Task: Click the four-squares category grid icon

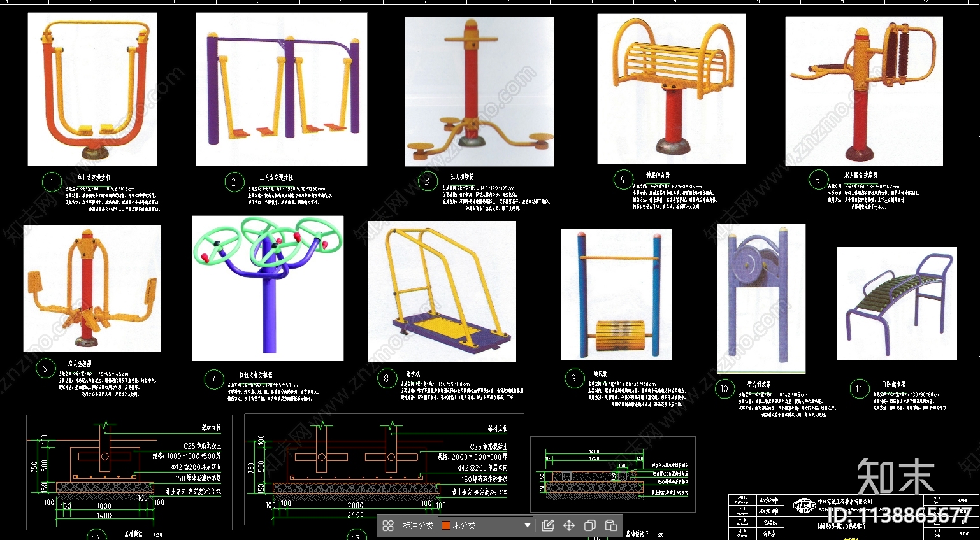Action: coord(388,525)
